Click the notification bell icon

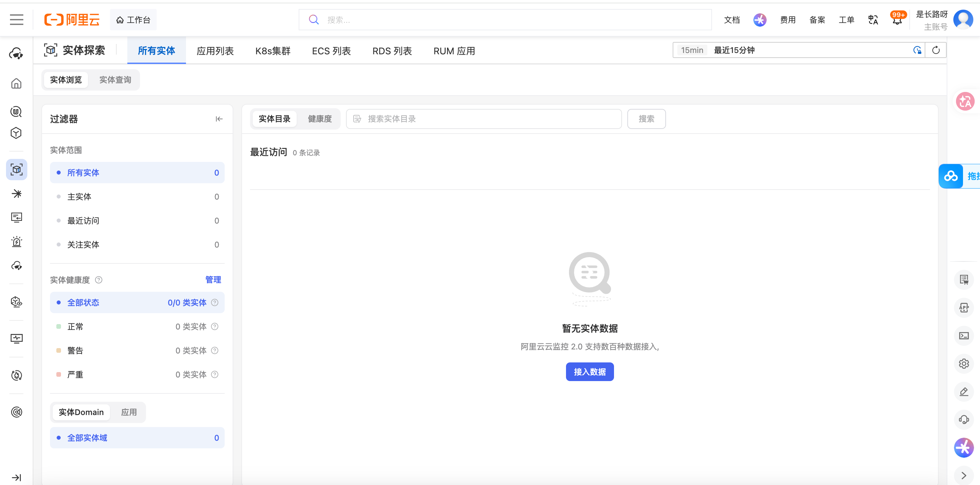coord(897,20)
